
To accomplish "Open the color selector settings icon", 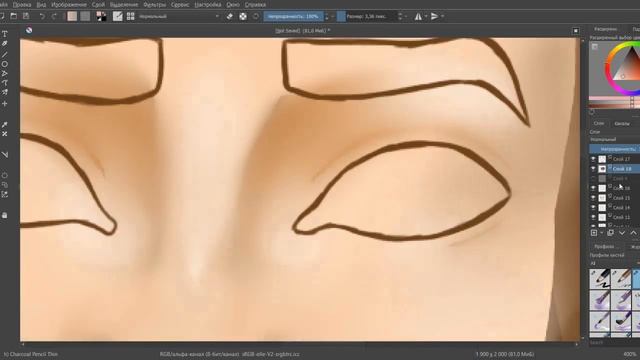I will [x=595, y=47].
